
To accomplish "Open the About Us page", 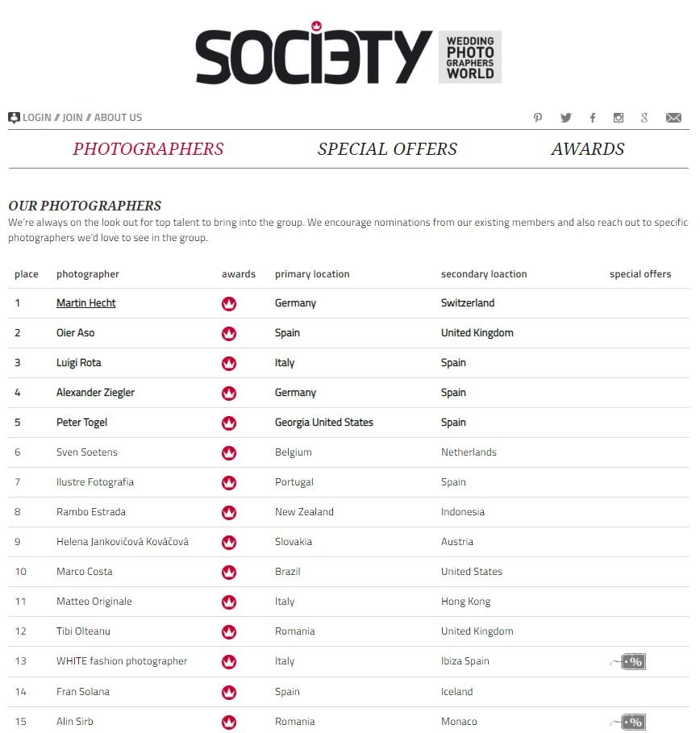I will pyautogui.click(x=118, y=118).
